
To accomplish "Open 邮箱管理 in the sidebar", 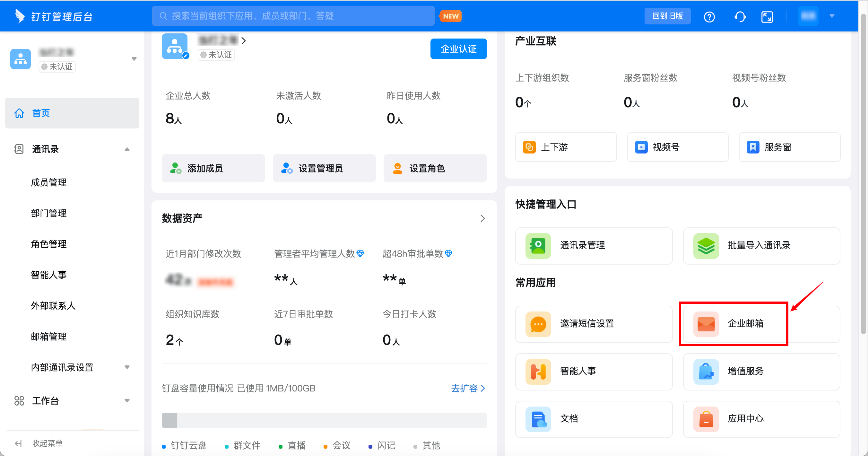I will point(49,336).
